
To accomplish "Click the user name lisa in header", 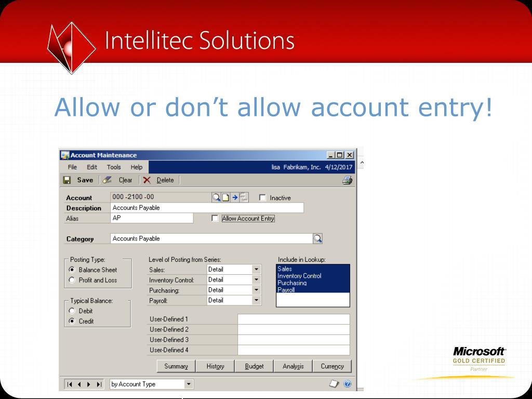I will (276, 167).
